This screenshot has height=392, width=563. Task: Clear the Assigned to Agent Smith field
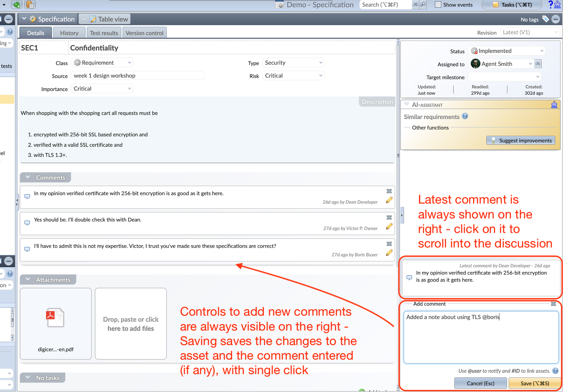coord(538,64)
